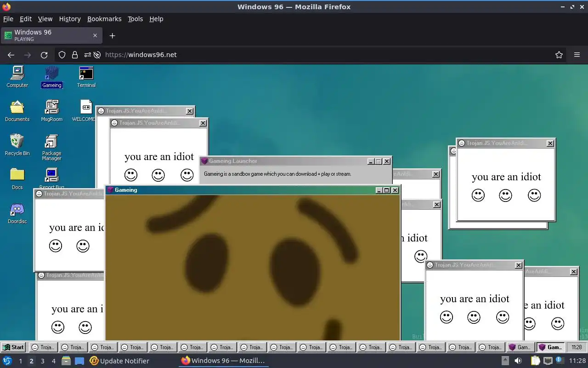The image size is (588, 368).
Task: Select the Gameing desktop icon
Action: pos(51,77)
